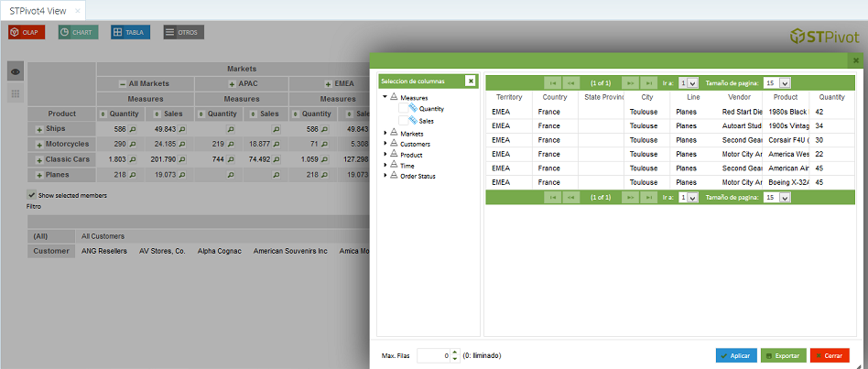The height and width of the screenshot is (369, 868).
Task: Check the Quantity measure checkbox
Action: pos(403,109)
